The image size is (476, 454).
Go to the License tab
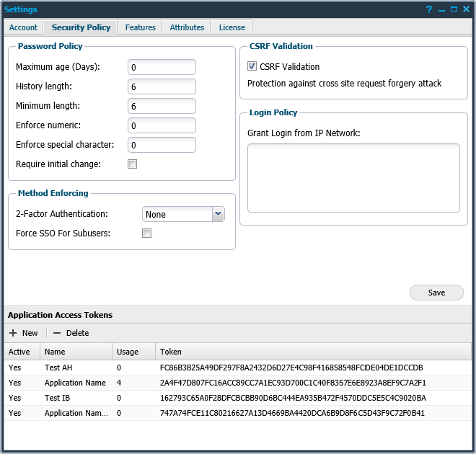[x=232, y=27]
